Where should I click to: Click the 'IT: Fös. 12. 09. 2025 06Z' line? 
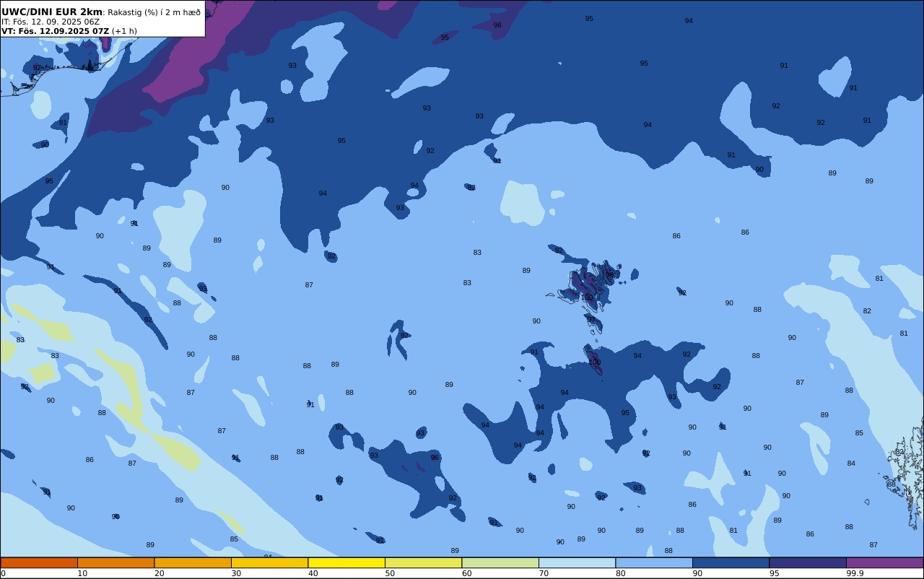(51, 22)
